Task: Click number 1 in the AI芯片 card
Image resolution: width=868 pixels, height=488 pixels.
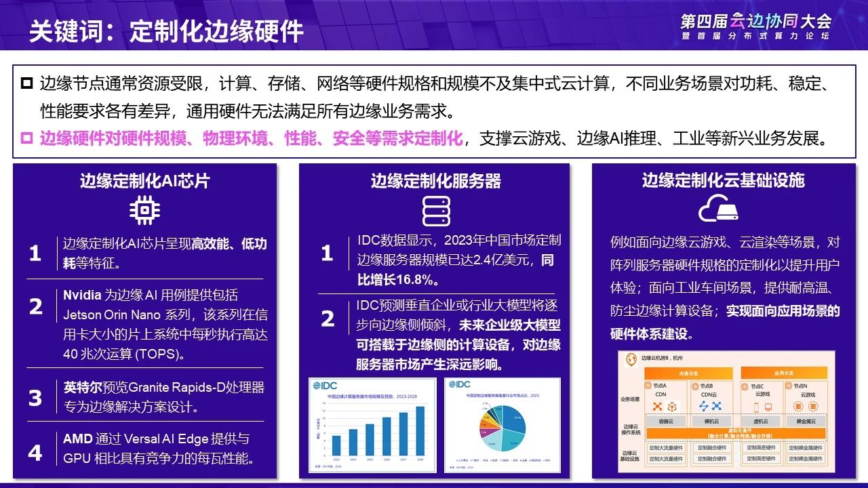Action: pos(35,253)
